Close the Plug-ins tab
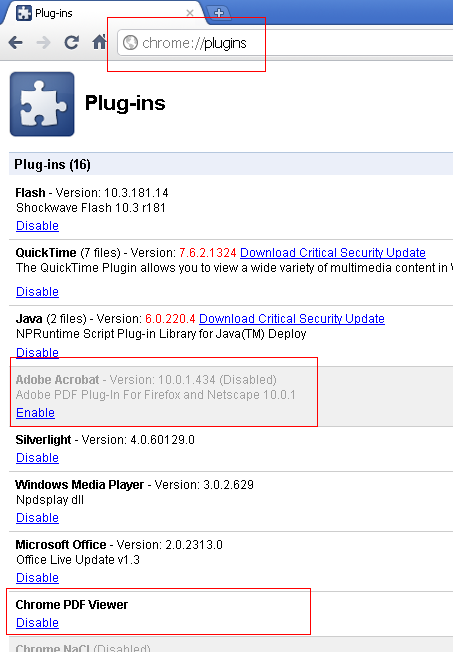 click(x=190, y=13)
